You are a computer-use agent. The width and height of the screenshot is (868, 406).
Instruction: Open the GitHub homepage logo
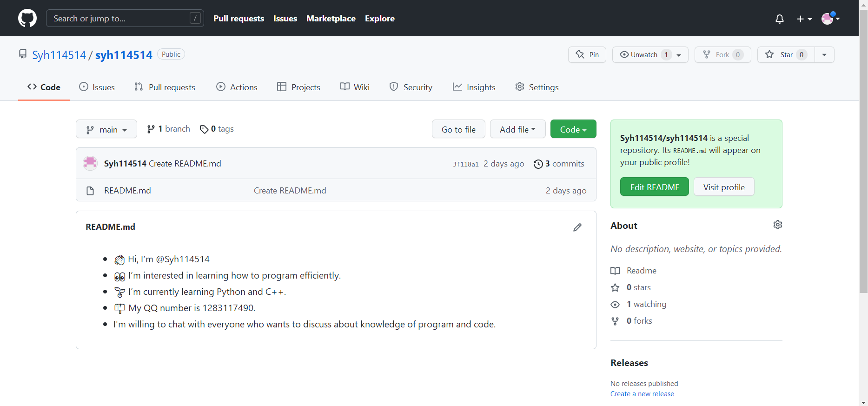pyautogui.click(x=27, y=18)
